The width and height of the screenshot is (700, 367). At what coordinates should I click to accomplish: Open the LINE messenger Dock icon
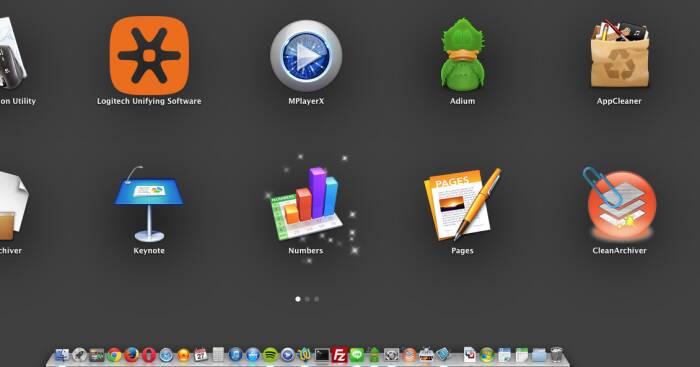pyautogui.click(x=357, y=355)
